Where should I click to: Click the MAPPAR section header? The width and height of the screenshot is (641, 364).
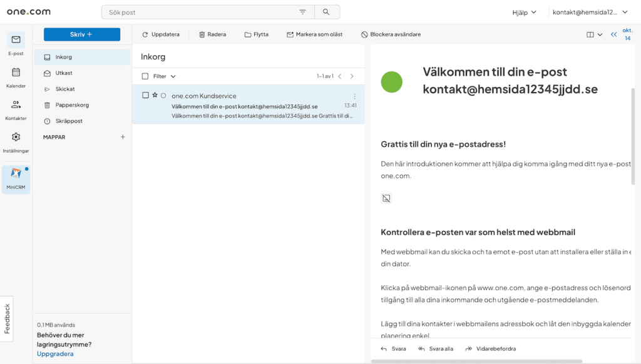(54, 137)
